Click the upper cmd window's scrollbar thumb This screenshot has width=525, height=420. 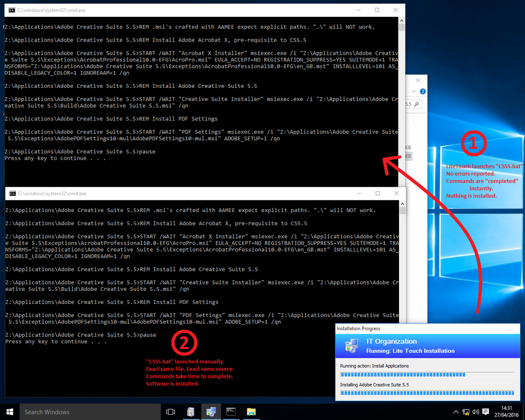click(402, 27)
